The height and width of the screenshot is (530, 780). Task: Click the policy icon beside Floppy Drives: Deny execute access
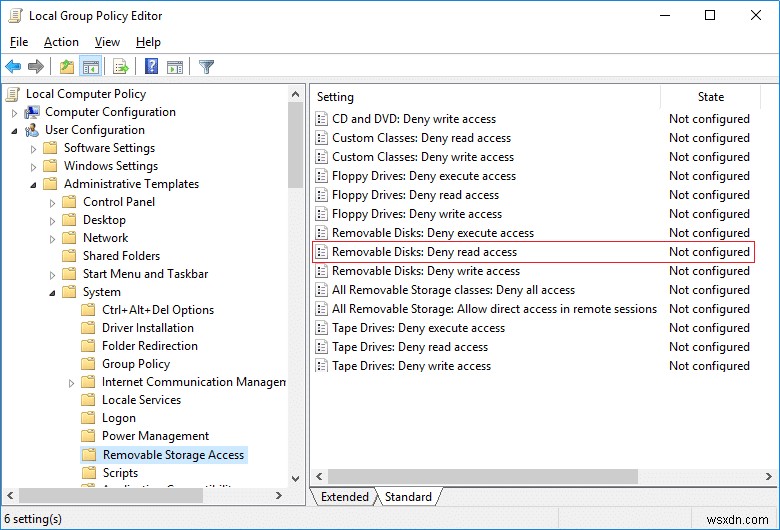pos(321,176)
